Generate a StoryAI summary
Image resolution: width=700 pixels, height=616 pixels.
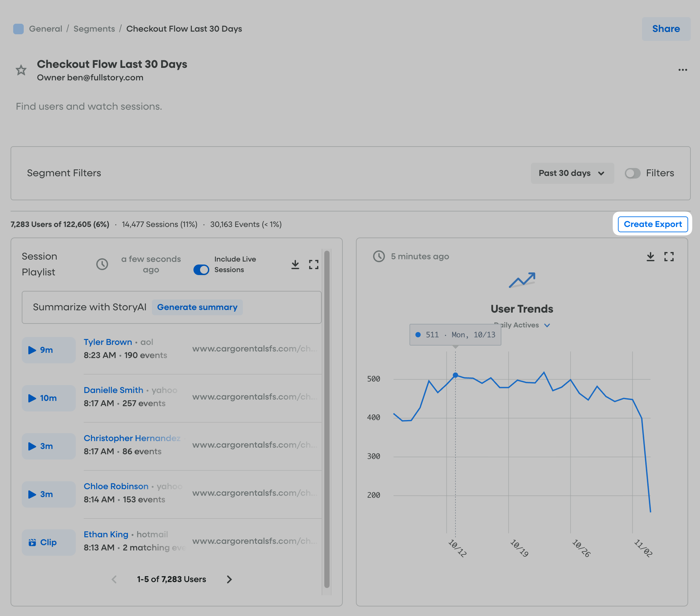(x=197, y=307)
